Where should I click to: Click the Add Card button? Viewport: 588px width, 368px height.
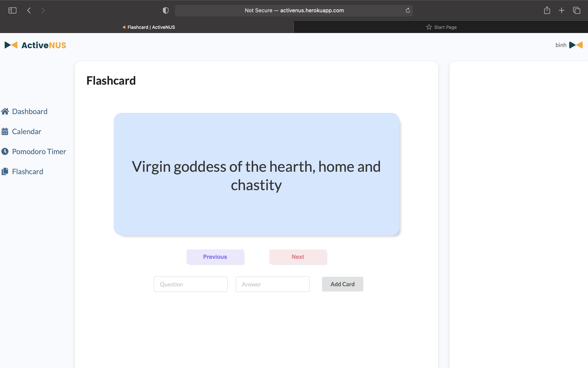pyautogui.click(x=343, y=284)
